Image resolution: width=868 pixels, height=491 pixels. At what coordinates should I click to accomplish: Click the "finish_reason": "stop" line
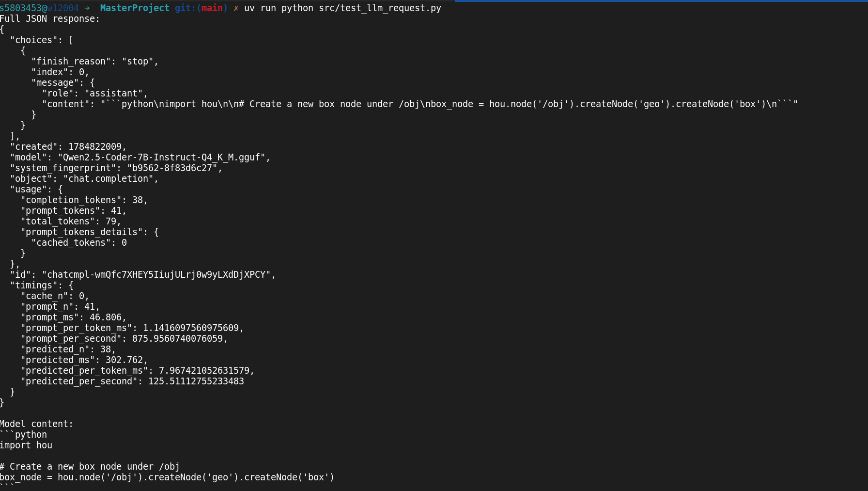[95, 62]
